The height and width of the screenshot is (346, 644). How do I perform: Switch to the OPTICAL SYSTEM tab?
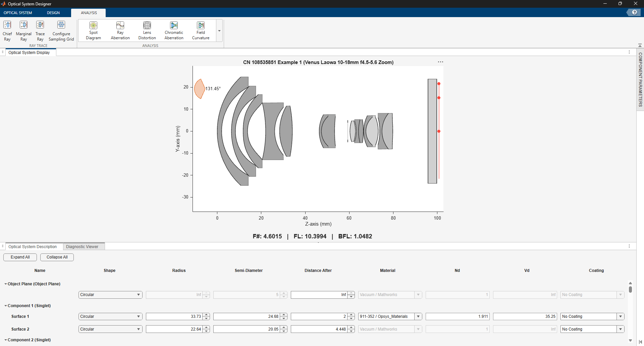click(x=18, y=13)
